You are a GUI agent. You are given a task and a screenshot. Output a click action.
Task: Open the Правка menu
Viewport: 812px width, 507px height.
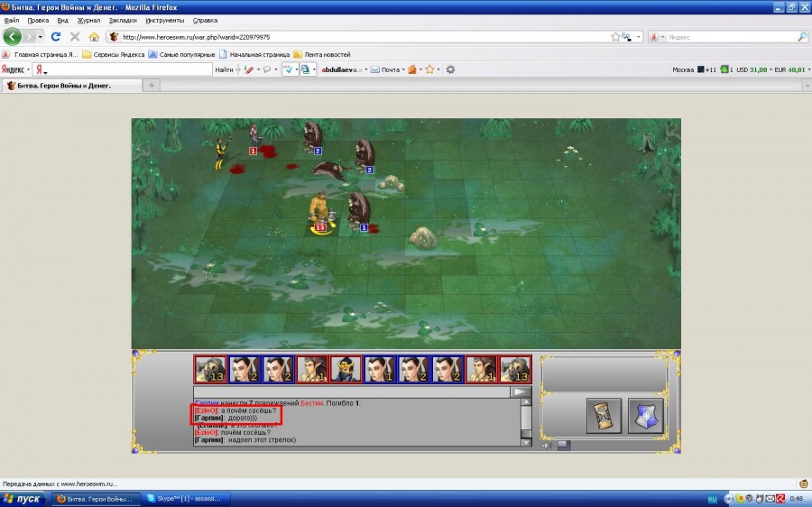[38, 20]
